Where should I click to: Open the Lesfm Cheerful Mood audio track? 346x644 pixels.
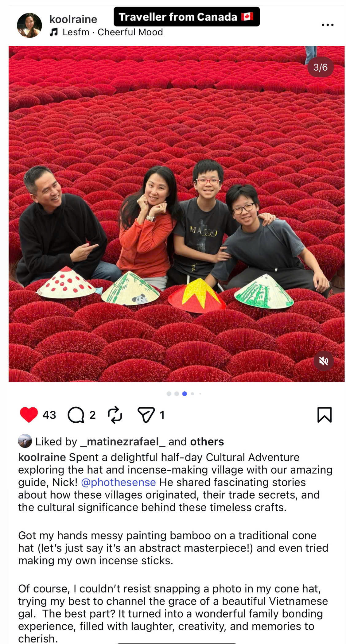(x=113, y=32)
